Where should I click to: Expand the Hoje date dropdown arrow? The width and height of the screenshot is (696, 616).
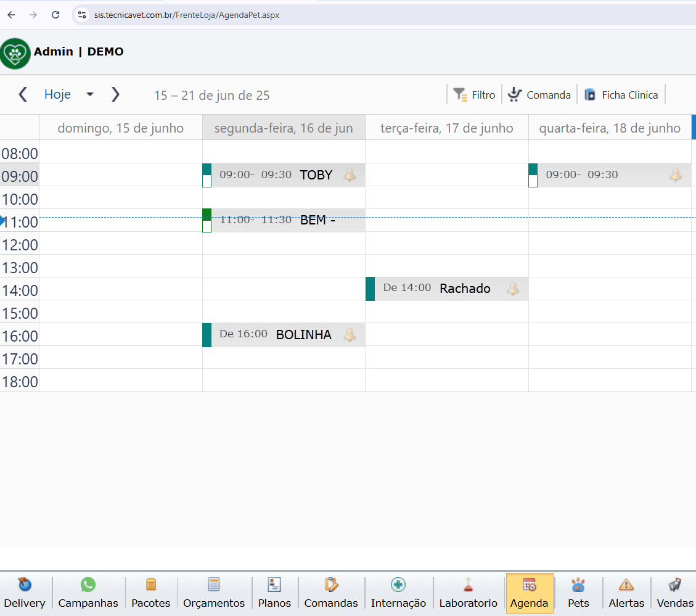[x=90, y=94]
